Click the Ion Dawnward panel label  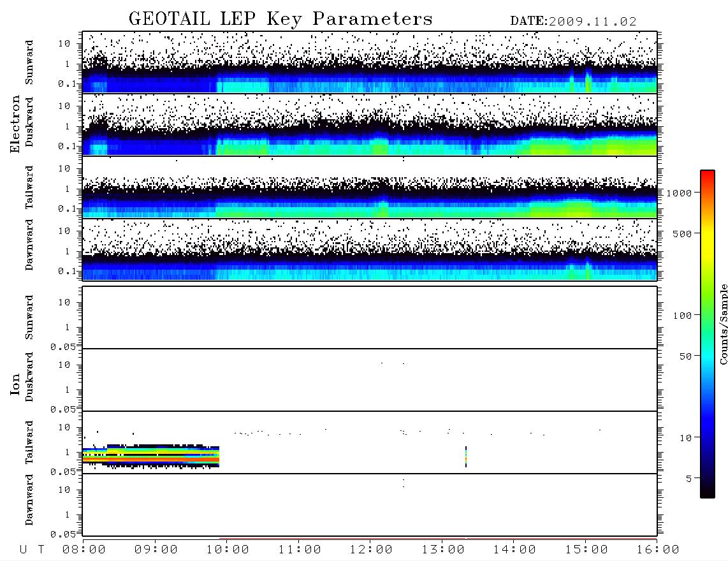[x=29, y=500]
